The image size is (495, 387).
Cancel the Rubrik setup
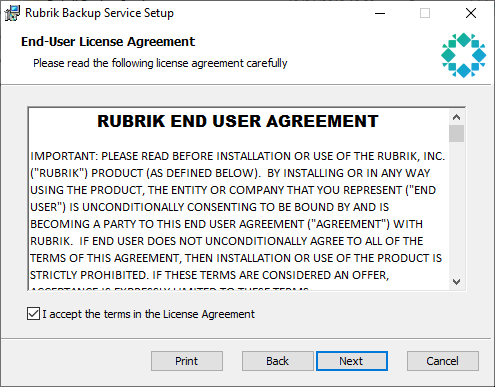443,361
